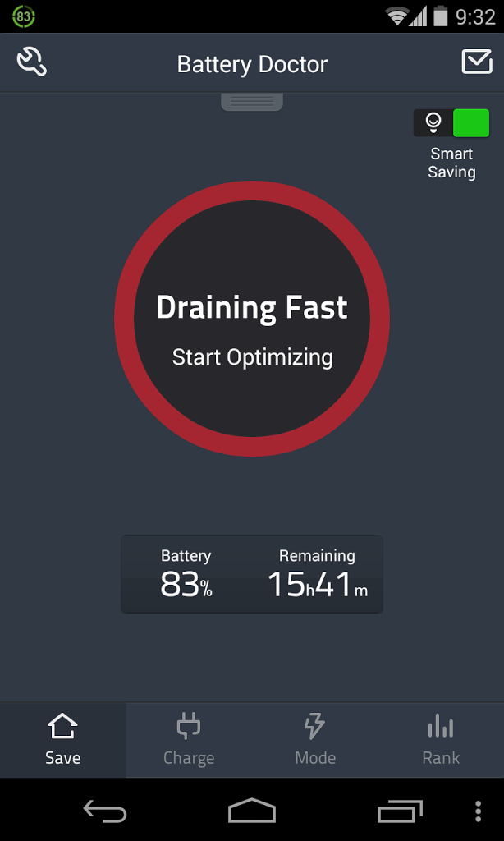Image resolution: width=504 pixels, height=841 pixels.
Task: Toggle the green Smart Saving switch
Action: coord(470,123)
